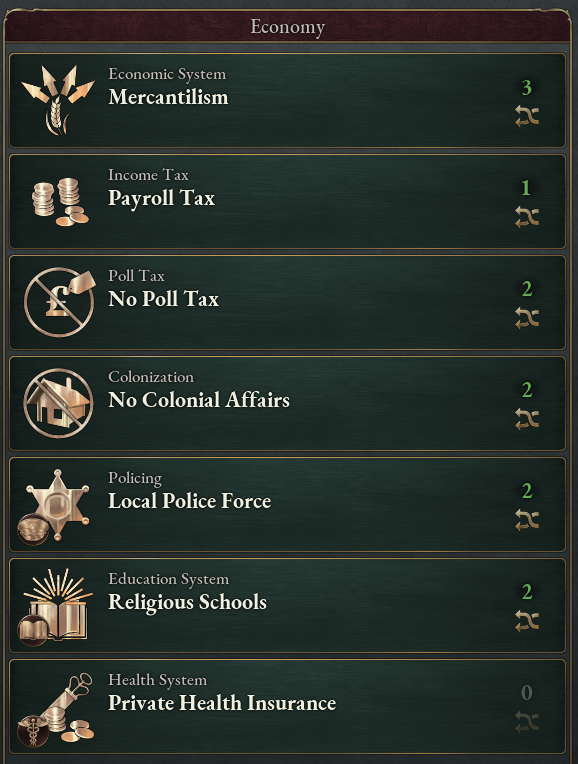
Task: Click the greyed swap arrows on Health System
Action: 527,722
